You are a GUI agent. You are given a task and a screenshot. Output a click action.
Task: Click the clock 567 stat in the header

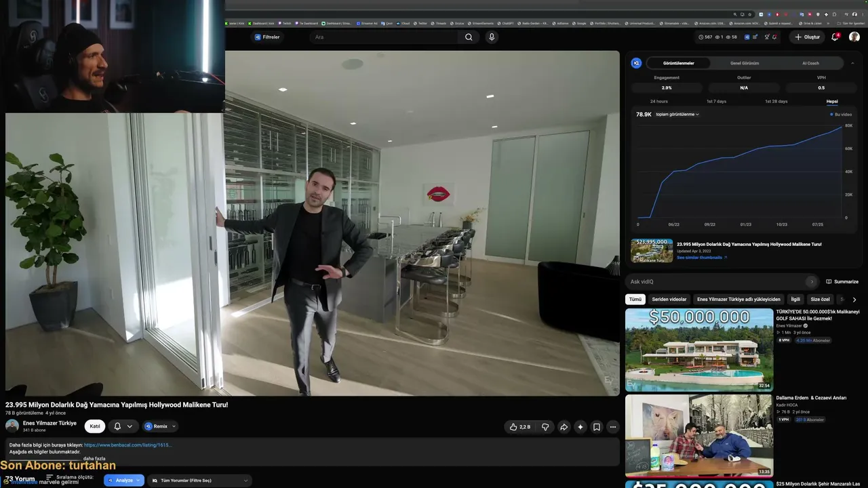coord(706,37)
